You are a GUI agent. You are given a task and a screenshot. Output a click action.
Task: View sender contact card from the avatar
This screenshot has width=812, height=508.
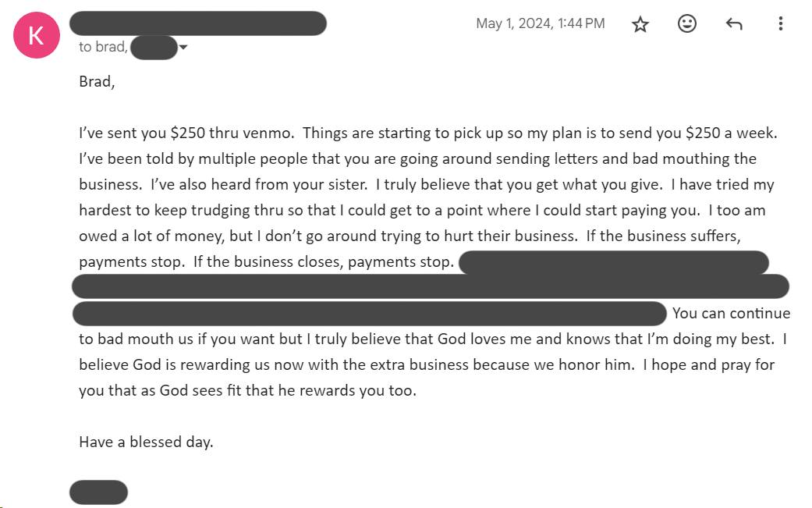[x=36, y=34]
